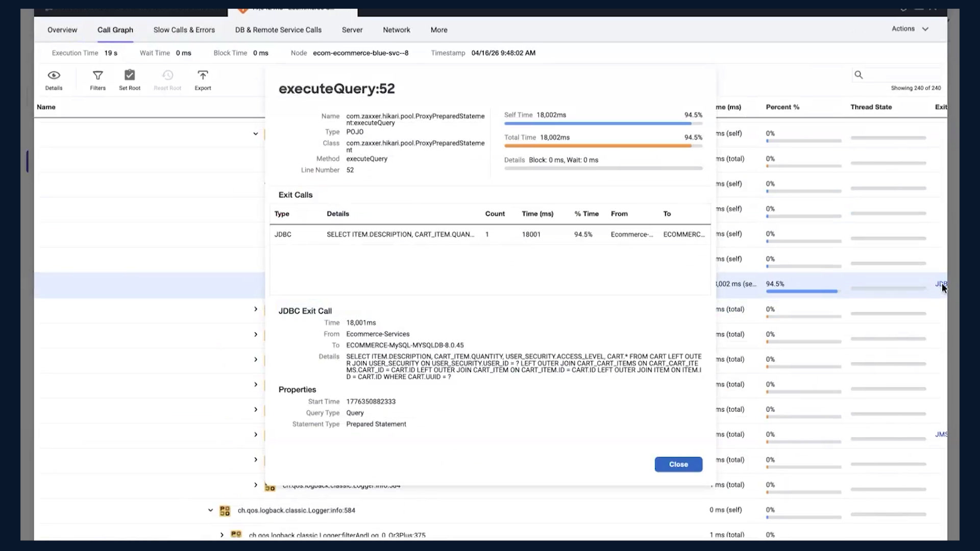Click the 18001 time cell
The width and height of the screenshot is (980, 551).
click(531, 234)
